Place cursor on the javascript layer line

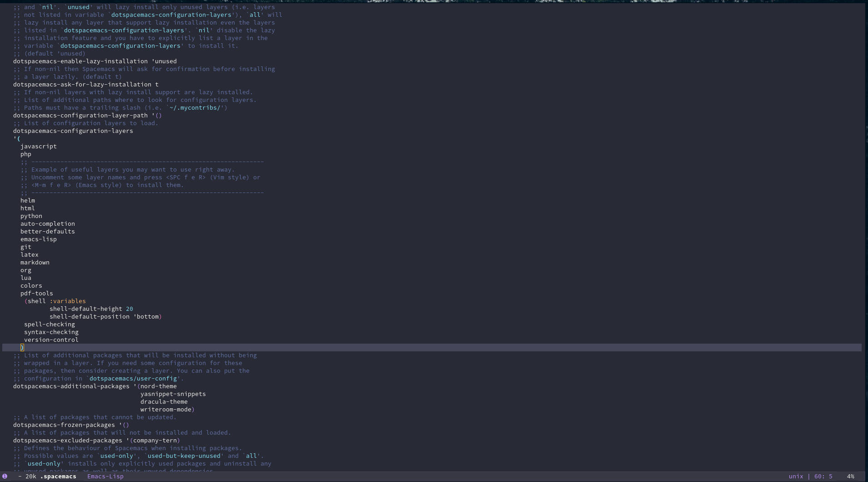click(39, 146)
